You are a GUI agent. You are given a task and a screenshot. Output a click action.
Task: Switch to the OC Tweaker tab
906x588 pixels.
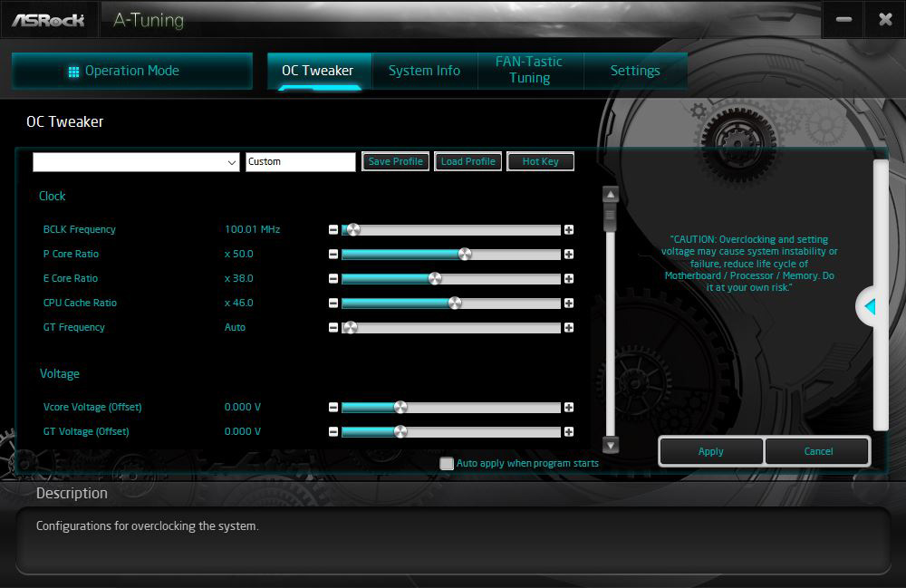coord(319,71)
